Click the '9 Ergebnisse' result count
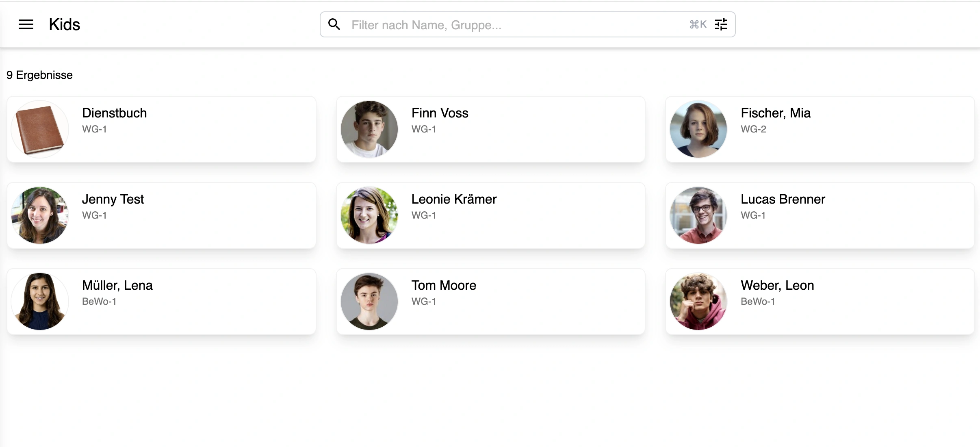The width and height of the screenshot is (980, 447). (39, 75)
